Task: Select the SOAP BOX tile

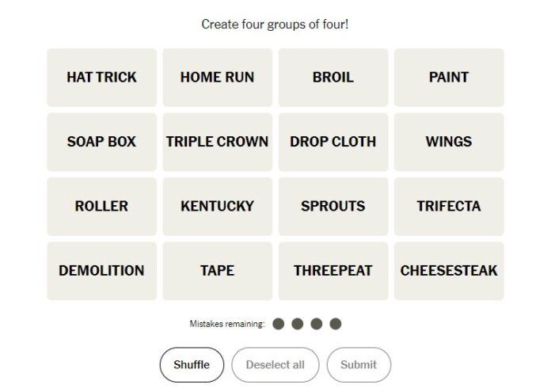Action: [x=101, y=142]
